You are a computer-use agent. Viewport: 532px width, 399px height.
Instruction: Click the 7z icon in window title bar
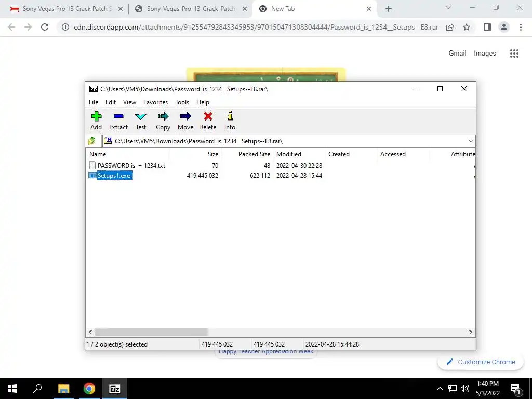[94, 89]
